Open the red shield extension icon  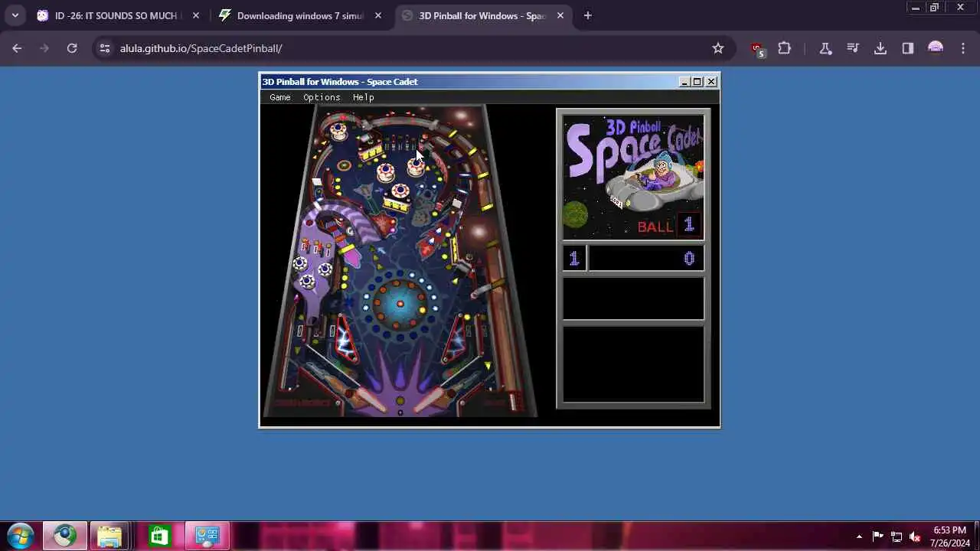[x=757, y=48]
